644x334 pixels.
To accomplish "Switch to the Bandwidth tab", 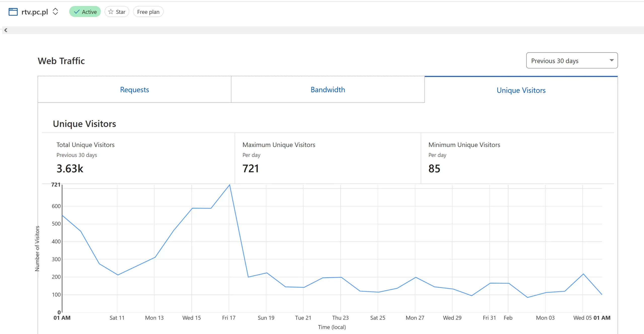I will pos(328,90).
